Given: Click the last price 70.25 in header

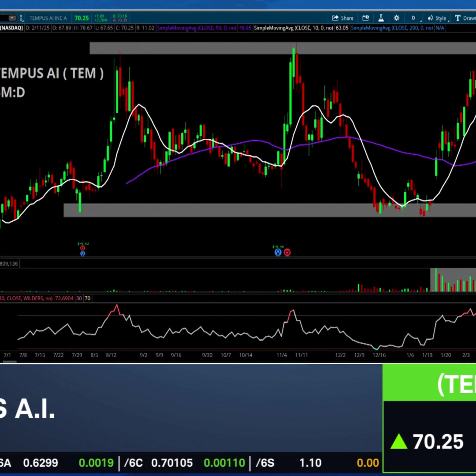Looking at the screenshot, I should pyautogui.click(x=82, y=18).
